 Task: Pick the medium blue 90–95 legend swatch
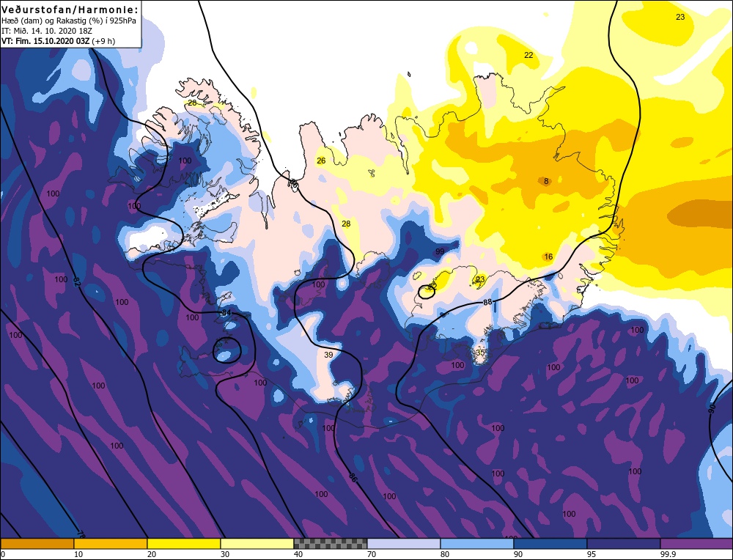tap(550, 544)
